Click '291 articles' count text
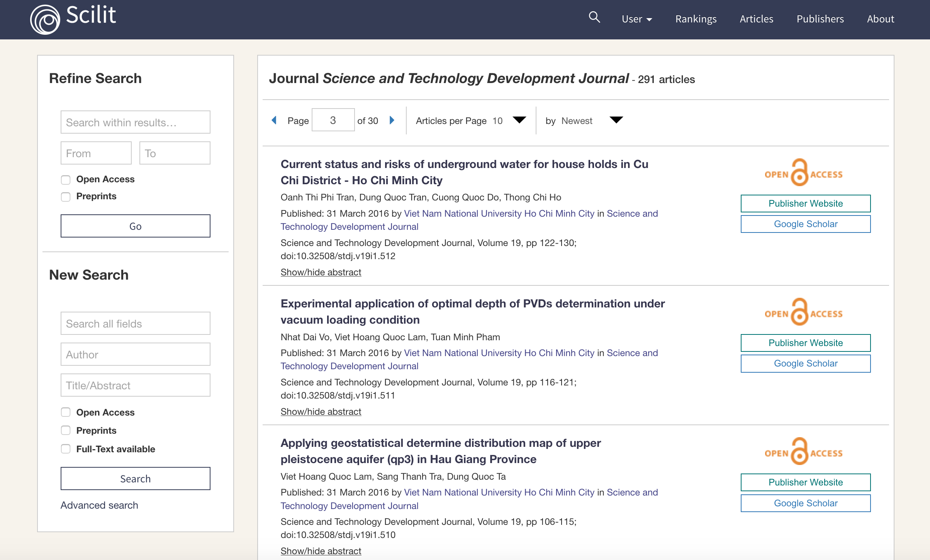The width and height of the screenshot is (930, 560). pyautogui.click(x=666, y=80)
